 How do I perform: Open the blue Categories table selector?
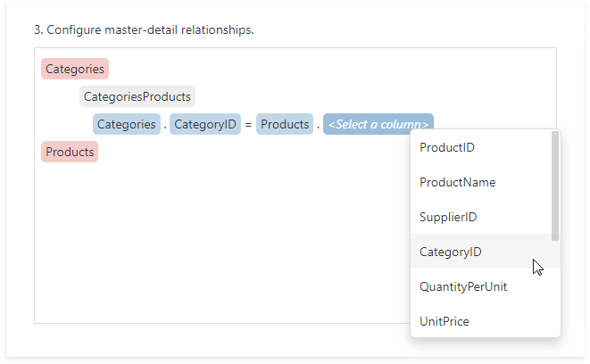tap(126, 124)
